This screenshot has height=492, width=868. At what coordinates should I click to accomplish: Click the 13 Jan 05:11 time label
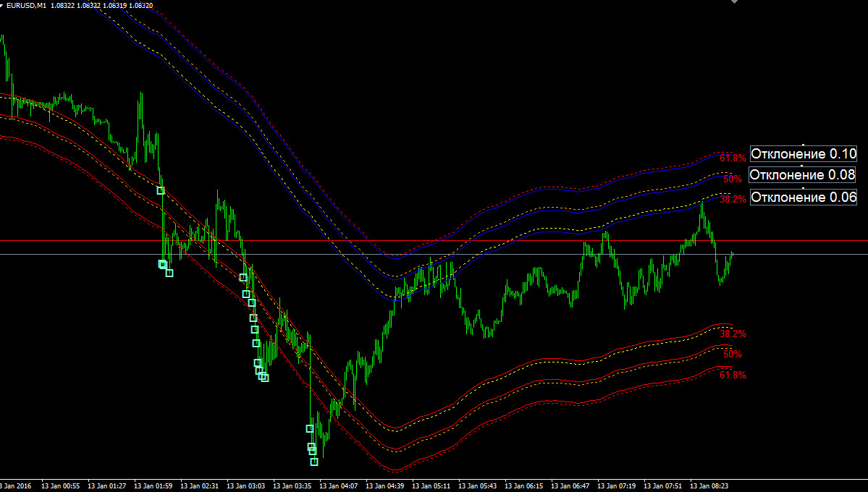pos(431,486)
